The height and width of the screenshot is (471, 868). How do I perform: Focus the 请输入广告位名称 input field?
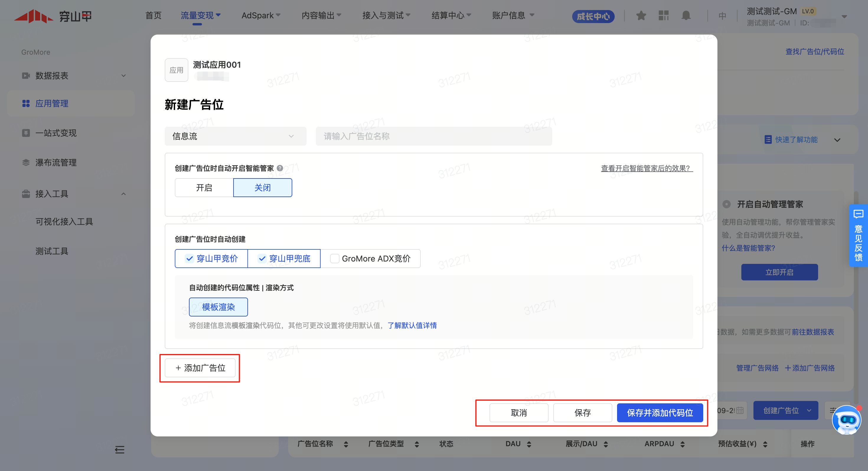coord(433,136)
